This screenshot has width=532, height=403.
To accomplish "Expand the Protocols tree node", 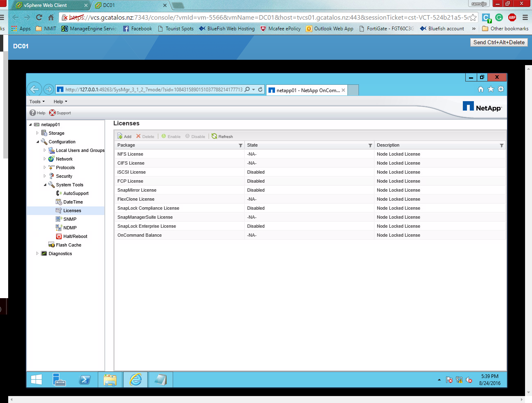I will point(45,168).
